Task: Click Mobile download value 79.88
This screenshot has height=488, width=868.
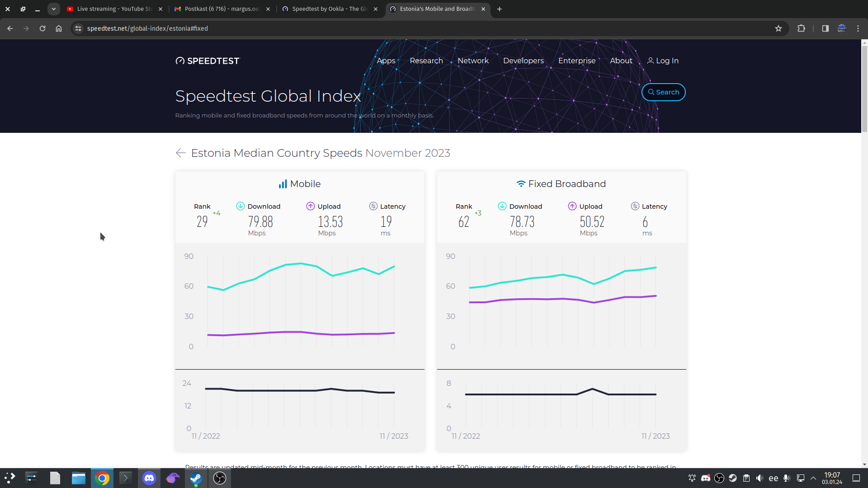Action: [260, 221]
